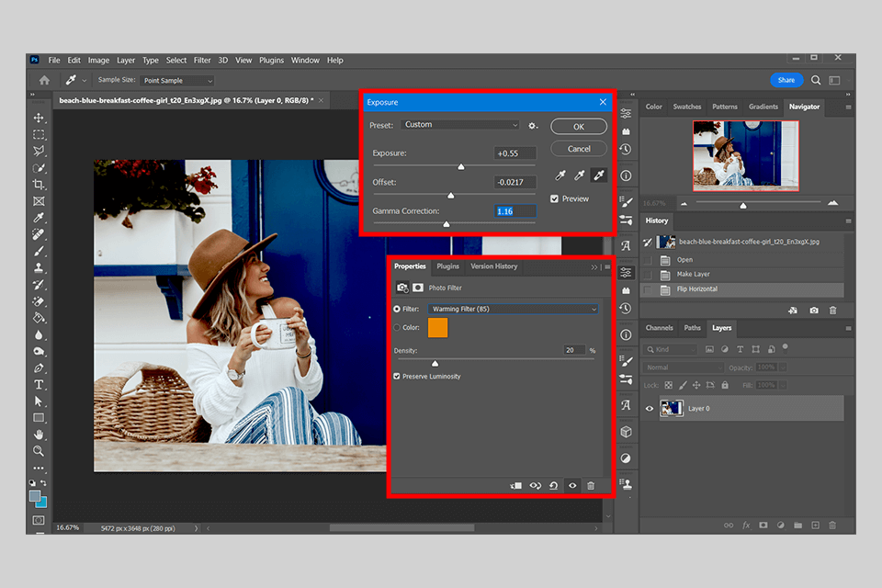This screenshot has height=588, width=882.
Task: Toggle Photo Filter layer visibility eye
Action: (x=572, y=486)
